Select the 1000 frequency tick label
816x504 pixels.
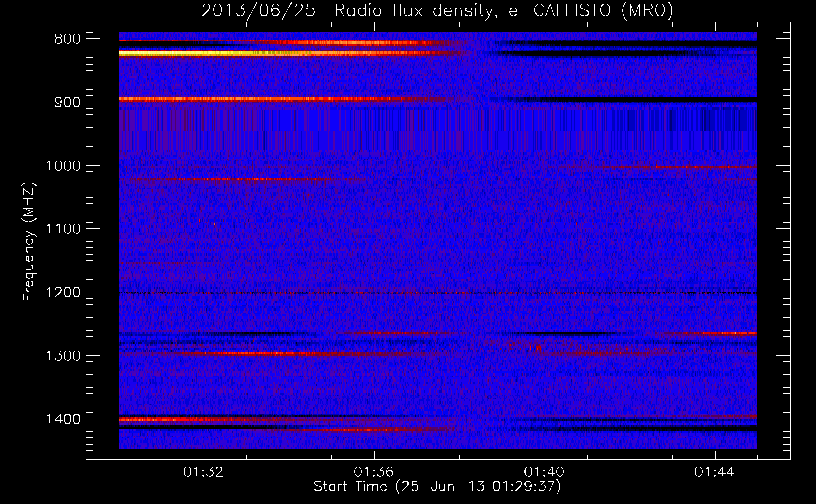(64, 166)
